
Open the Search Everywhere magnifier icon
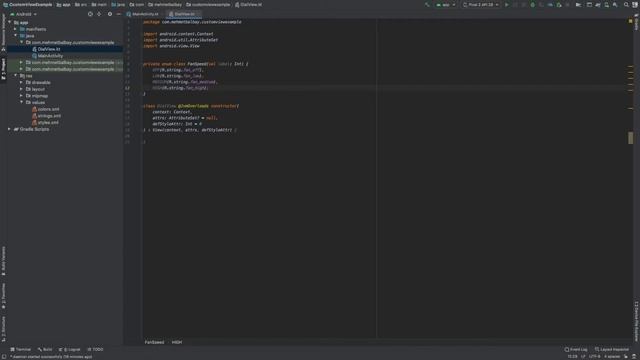(x=626, y=5)
